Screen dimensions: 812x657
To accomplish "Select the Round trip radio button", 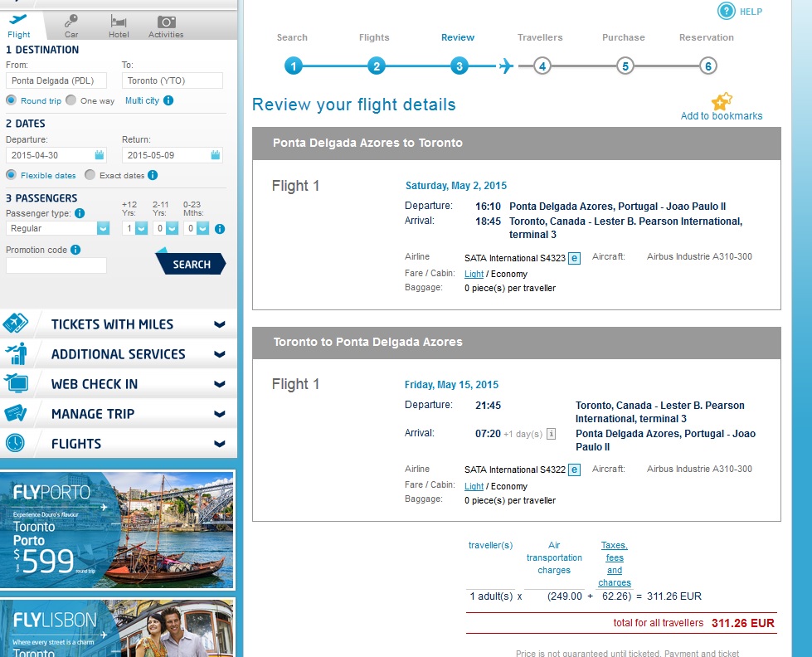I will [x=12, y=100].
